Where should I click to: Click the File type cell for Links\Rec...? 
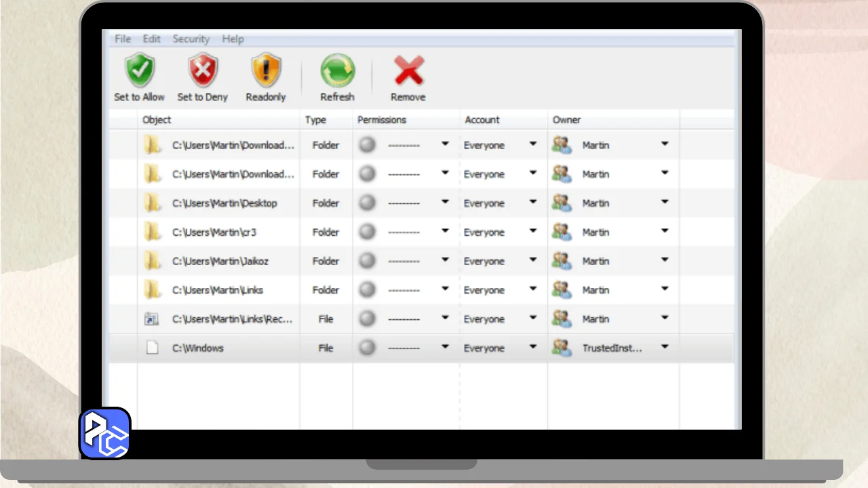(326, 319)
